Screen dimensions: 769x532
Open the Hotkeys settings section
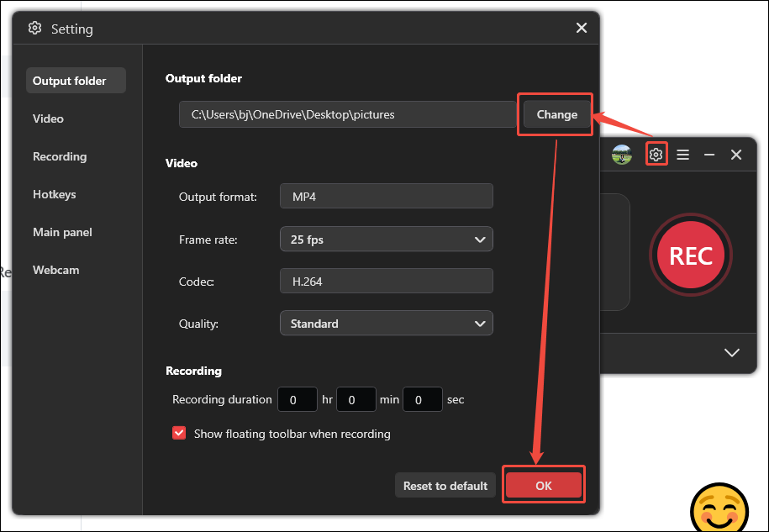54,194
